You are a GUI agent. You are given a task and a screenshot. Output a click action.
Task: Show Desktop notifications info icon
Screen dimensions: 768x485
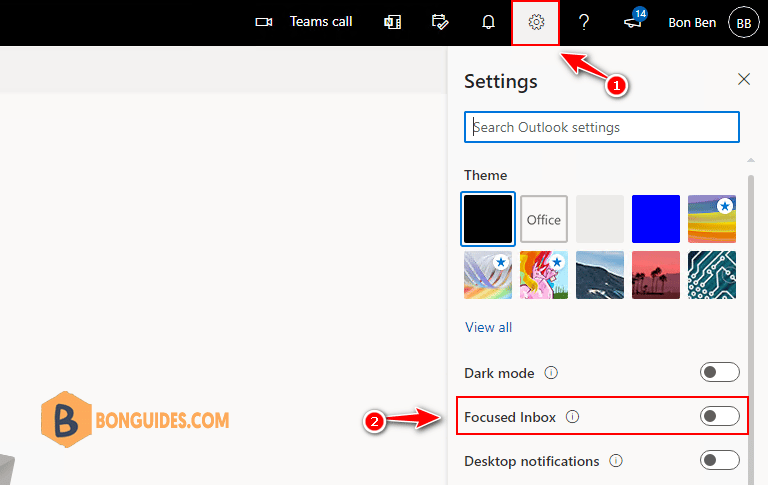coord(616,461)
